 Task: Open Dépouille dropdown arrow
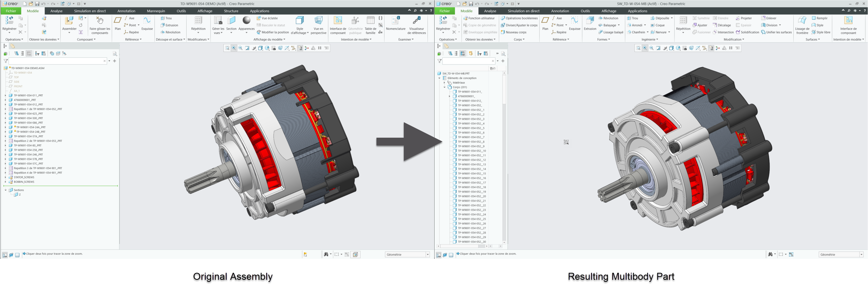point(672,18)
